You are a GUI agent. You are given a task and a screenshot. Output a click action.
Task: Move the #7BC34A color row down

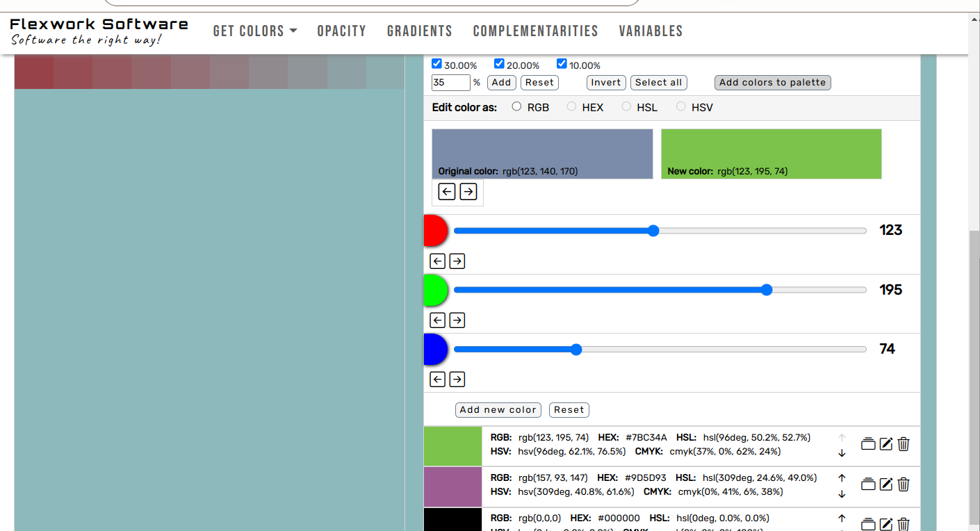842,453
